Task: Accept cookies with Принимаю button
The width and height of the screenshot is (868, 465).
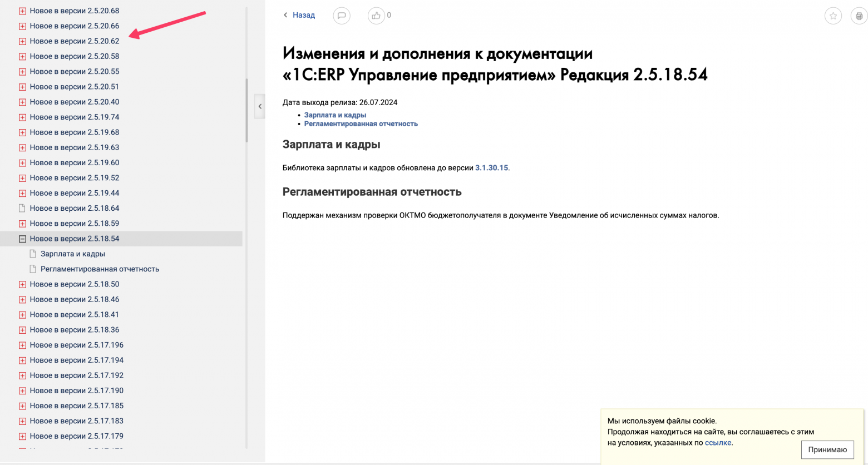Action: [x=827, y=449]
